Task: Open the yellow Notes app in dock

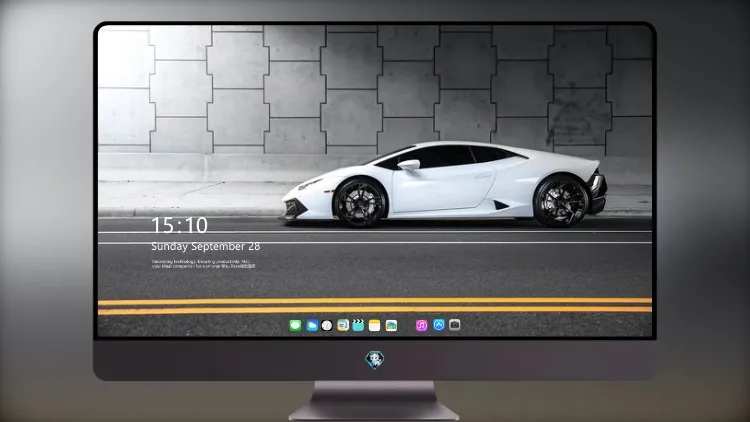Action: pos(375,325)
